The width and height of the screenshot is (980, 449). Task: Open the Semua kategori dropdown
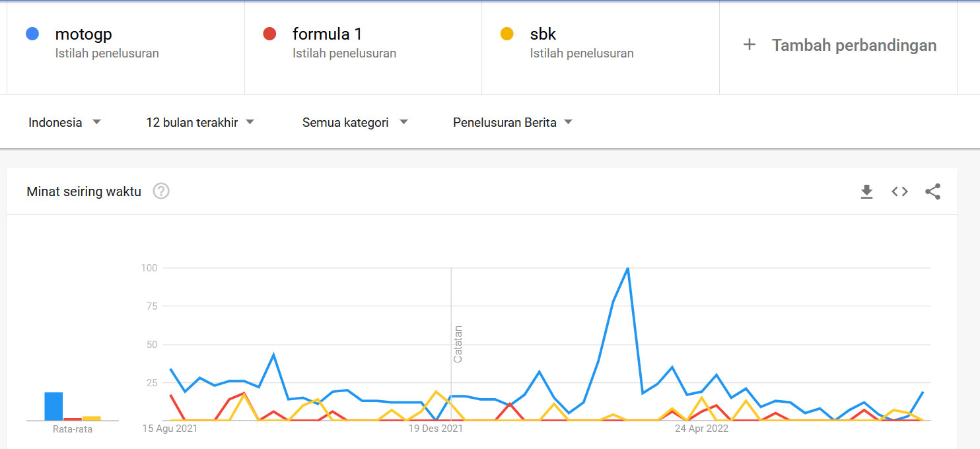click(x=355, y=122)
